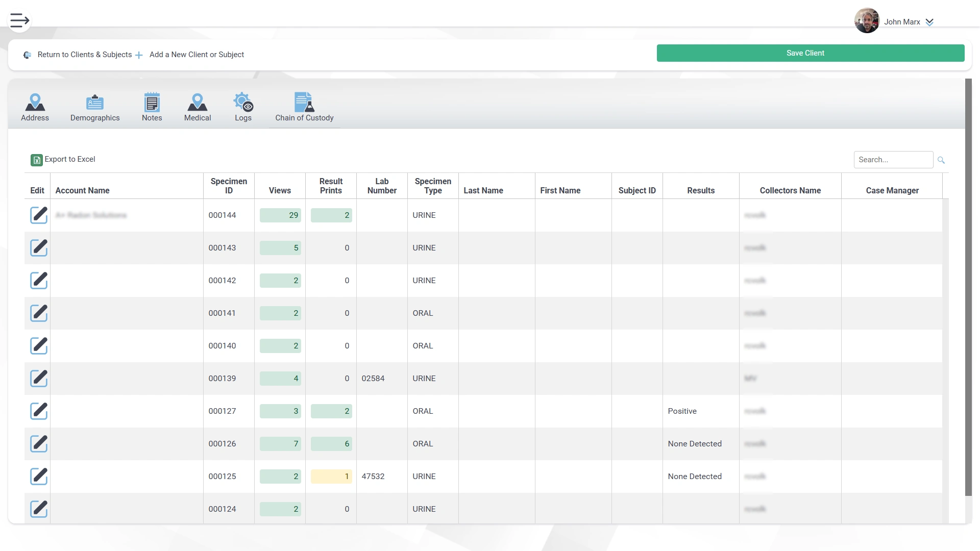Image resolution: width=980 pixels, height=551 pixels.
Task: Save the client record
Action: (811, 53)
